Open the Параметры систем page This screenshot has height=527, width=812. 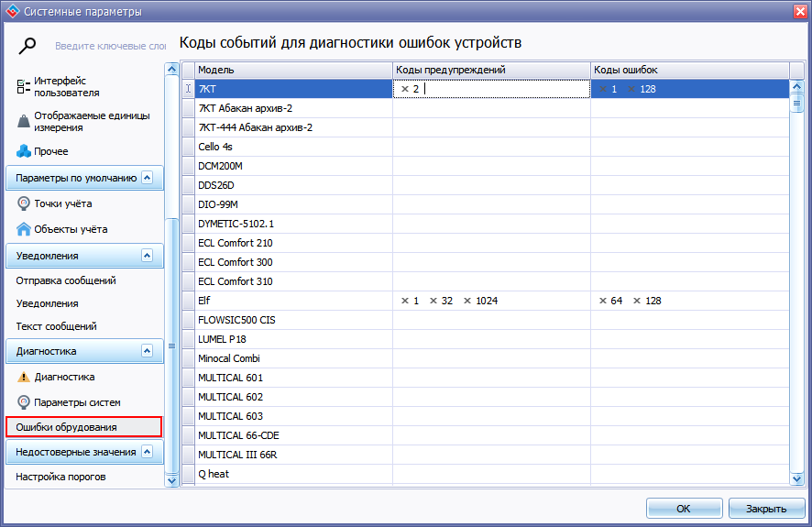click(77, 402)
